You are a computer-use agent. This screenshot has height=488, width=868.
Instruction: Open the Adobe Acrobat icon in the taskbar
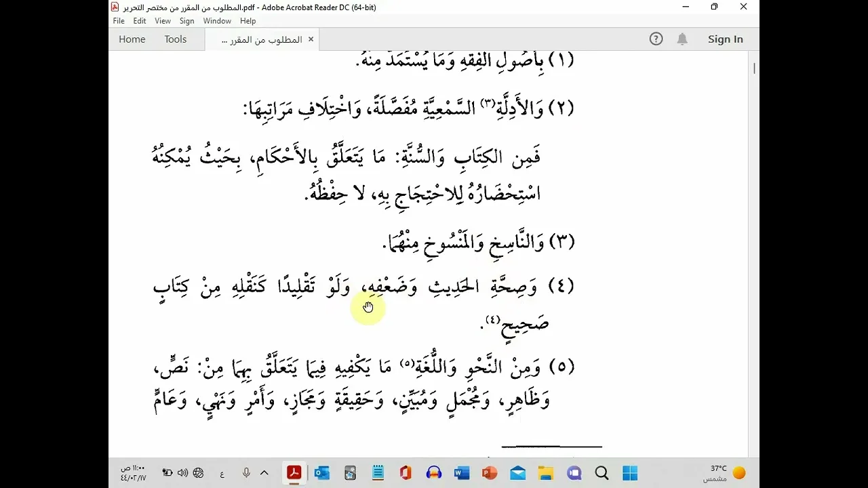(x=294, y=472)
